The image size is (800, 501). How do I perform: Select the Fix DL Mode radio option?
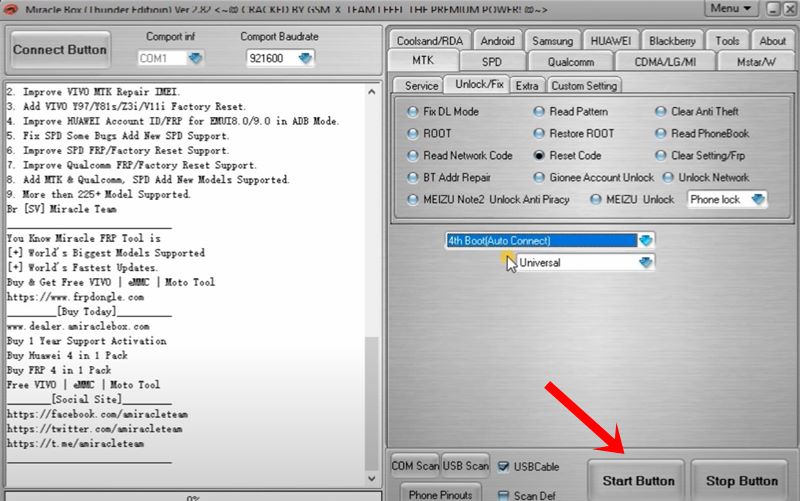coord(443,111)
